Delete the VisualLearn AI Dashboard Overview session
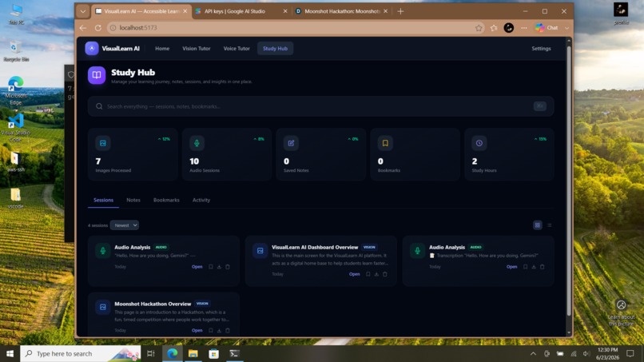 click(385, 274)
